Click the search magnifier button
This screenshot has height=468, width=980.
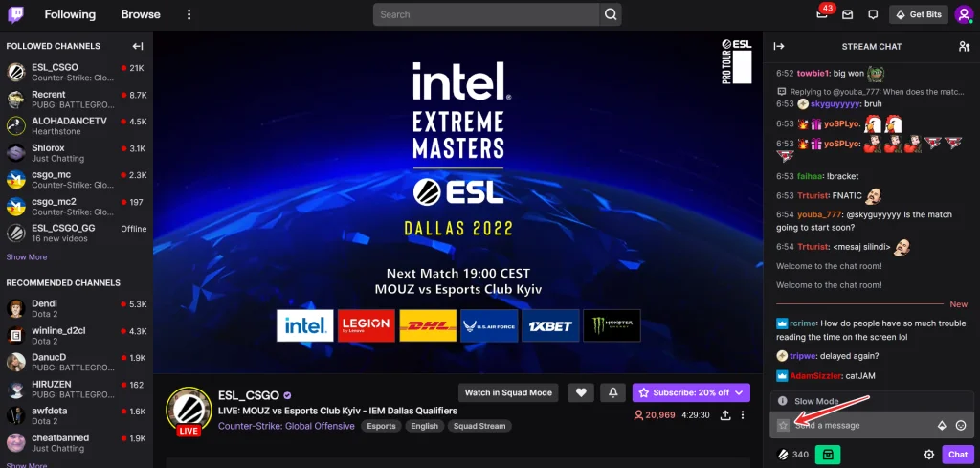point(610,14)
